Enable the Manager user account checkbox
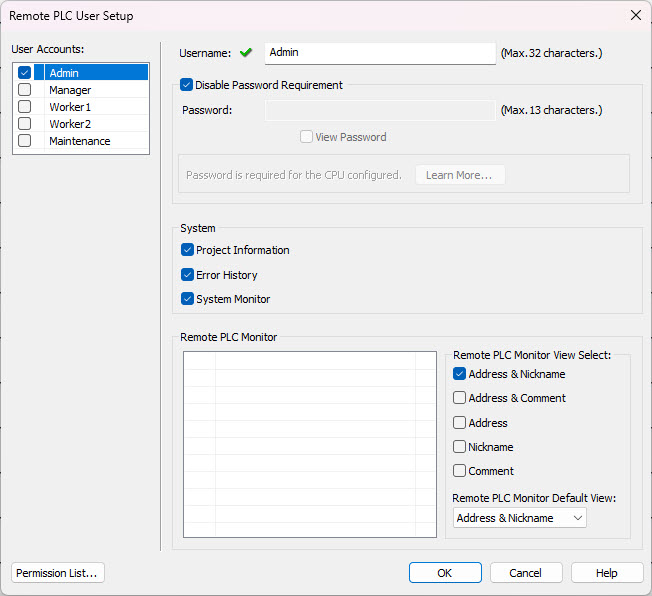This screenshot has width=652, height=596. [25, 90]
